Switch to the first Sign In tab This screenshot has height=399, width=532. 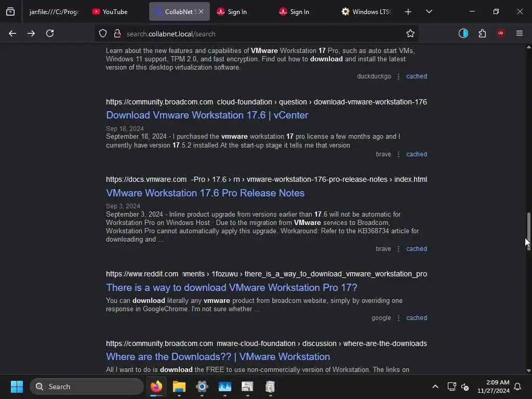[x=242, y=12]
